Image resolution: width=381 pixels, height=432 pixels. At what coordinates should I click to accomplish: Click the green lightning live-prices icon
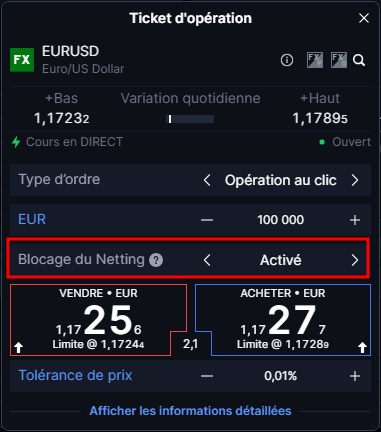click(x=16, y=142)
